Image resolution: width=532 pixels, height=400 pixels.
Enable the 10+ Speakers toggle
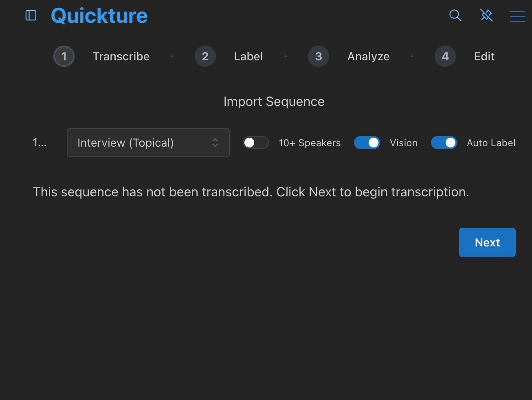pyautogui.click(x=256, y=143)
